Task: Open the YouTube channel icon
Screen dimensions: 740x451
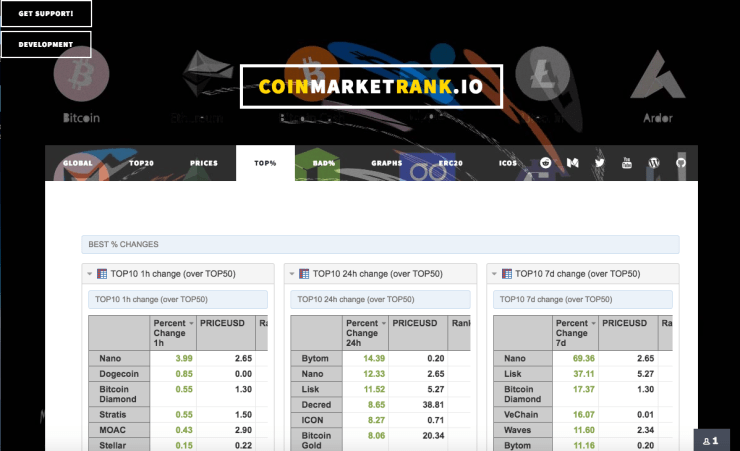Action: coord(627,163)
